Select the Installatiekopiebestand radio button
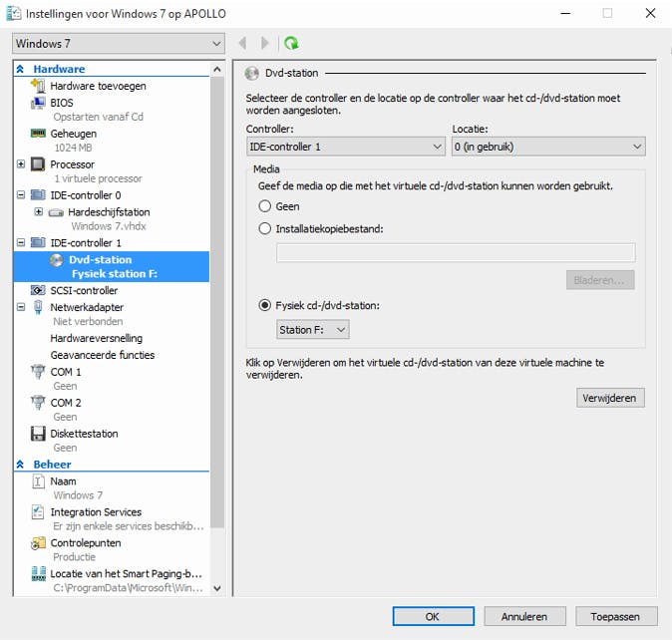 coord(265,228)
